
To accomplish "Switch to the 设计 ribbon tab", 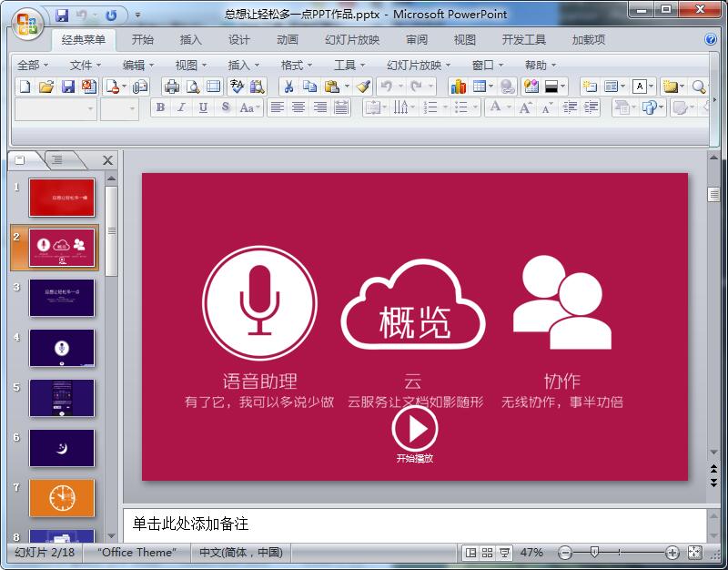I will (239, 40).
